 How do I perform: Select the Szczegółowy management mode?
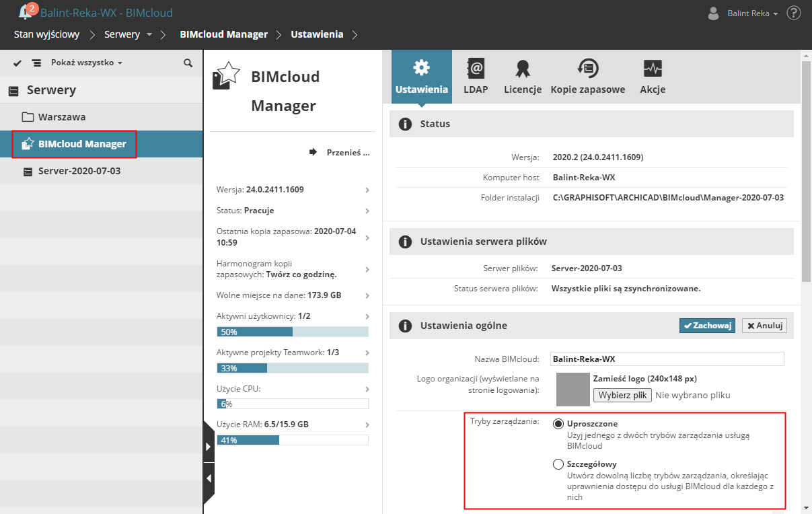(558, 464)
